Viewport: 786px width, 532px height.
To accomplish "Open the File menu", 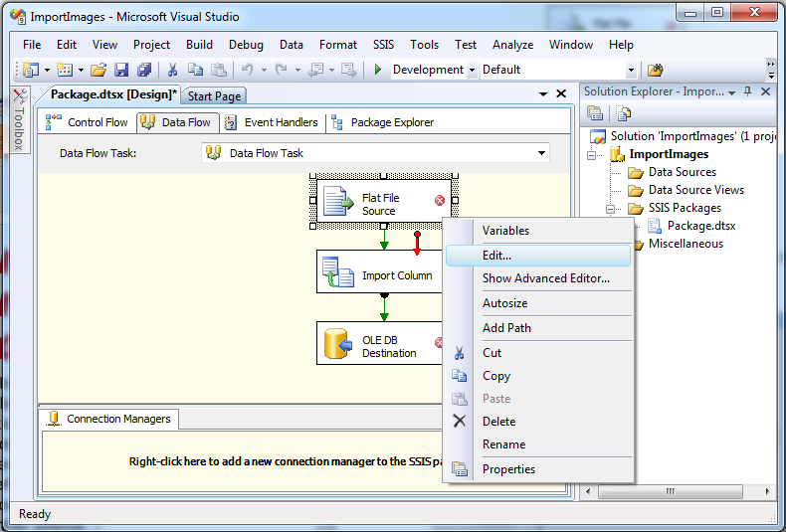I will click(x=32, y=45).
